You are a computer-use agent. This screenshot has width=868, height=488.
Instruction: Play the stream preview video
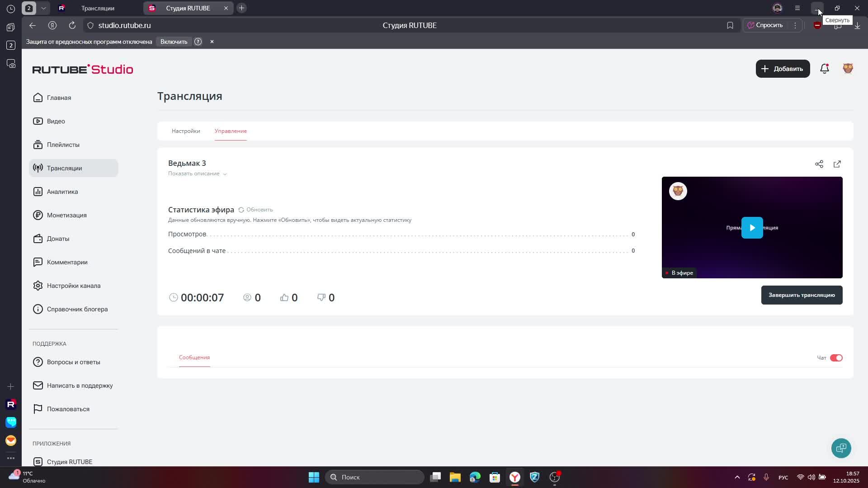pyautogui.click(x=752, y=228)
